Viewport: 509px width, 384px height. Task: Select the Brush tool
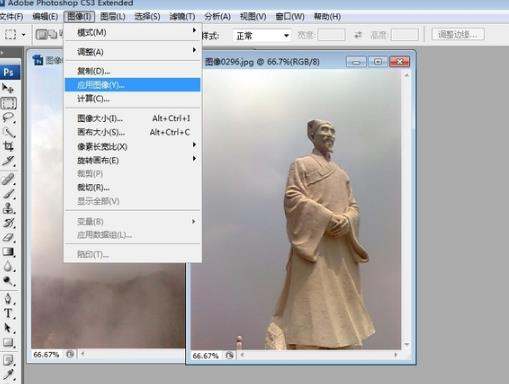point(8,194)
